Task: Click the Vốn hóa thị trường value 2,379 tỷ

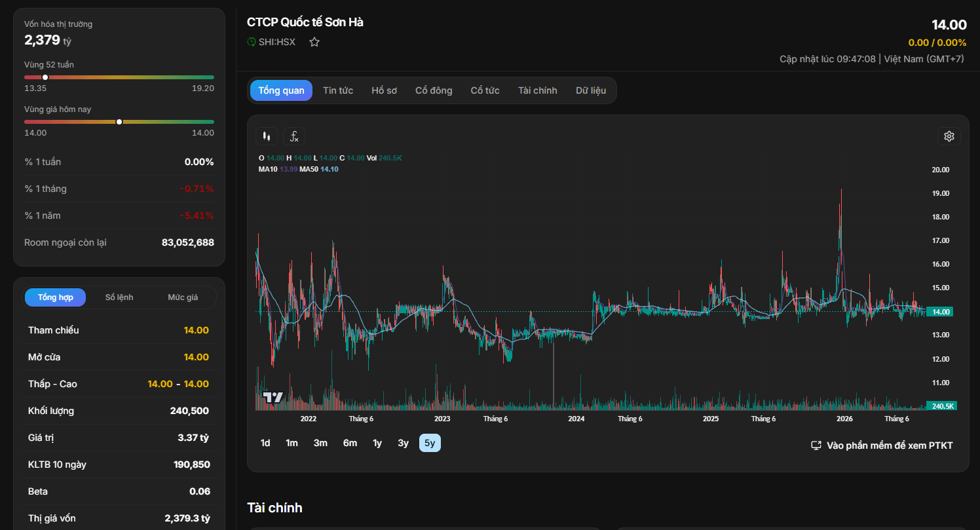Action: coord(48,40)
